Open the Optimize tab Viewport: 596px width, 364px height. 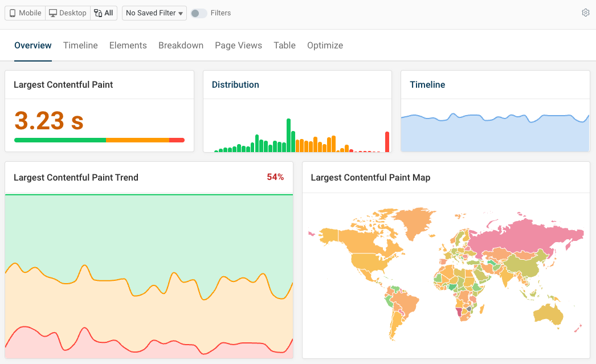click(325, 45)
